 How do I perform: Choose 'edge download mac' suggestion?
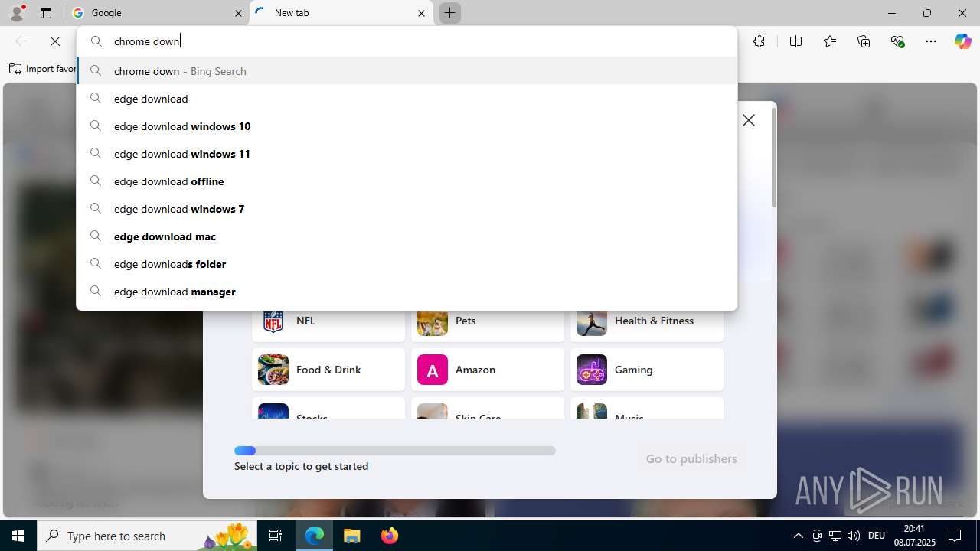point(407,236)
